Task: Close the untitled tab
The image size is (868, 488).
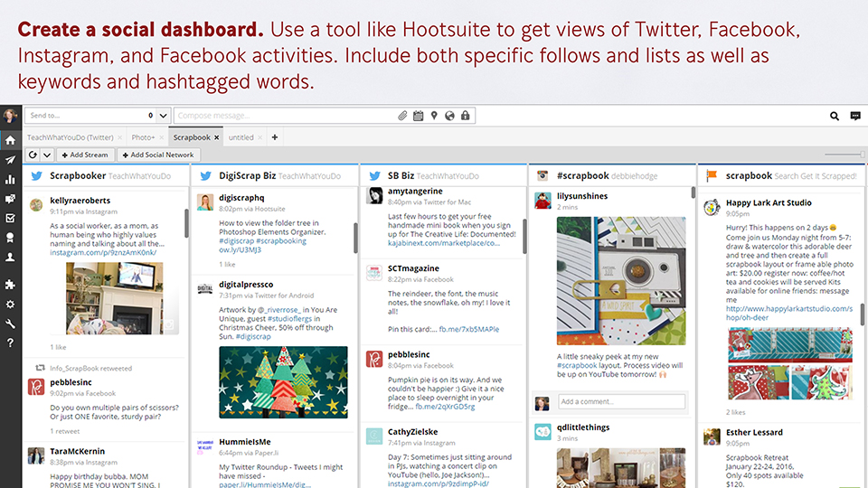Action: [x=259, y=137]
